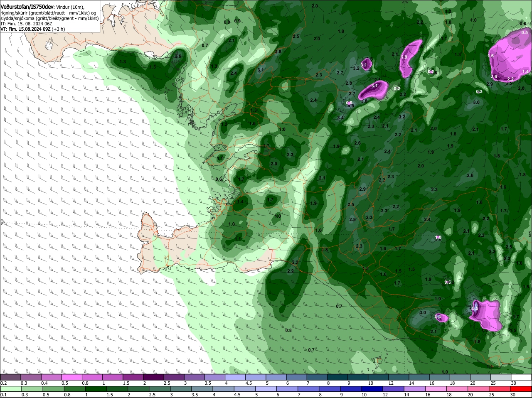The image size is (532, 398).
Task: Click the 'IT: Fim. 15. 08. 2024 06Z' line
Action: 26,24
